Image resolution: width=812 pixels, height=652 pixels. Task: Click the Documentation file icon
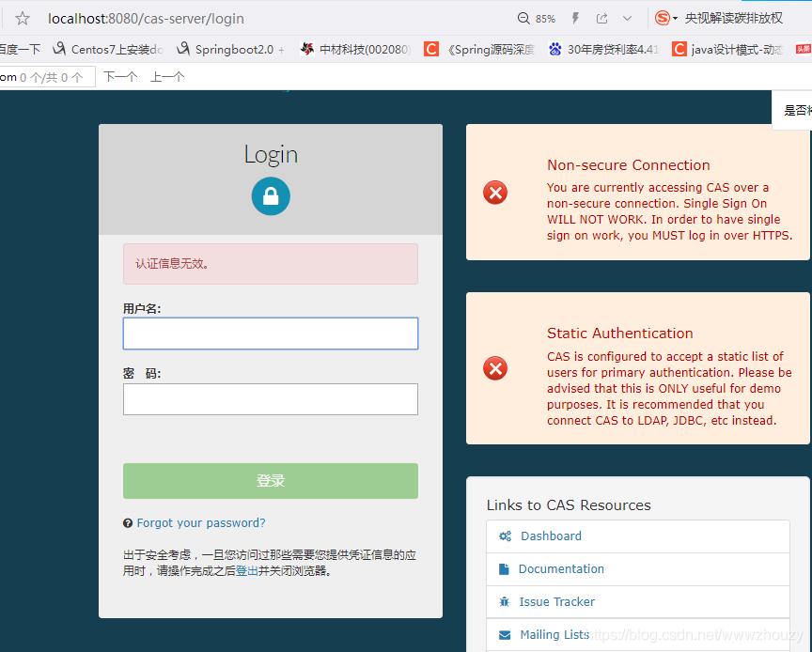point(504,569)
